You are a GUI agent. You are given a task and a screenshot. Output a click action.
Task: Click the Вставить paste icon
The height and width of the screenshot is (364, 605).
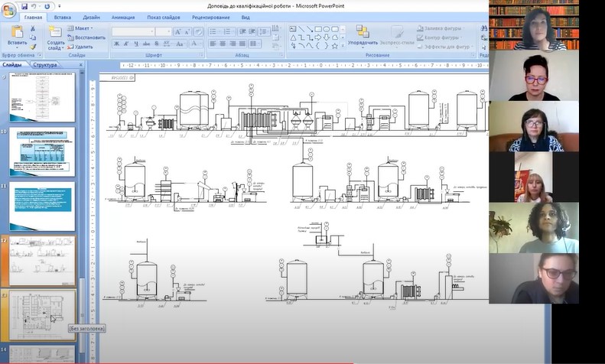coord(17,32)
